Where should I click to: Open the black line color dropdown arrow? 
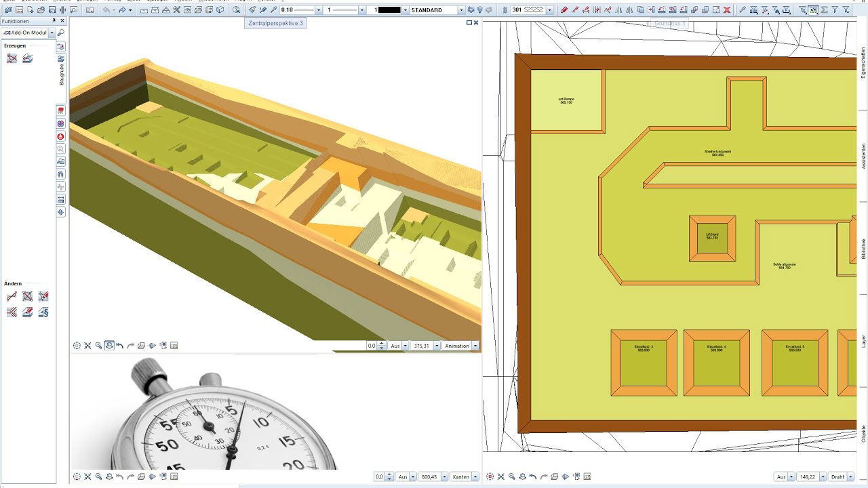point(406,10)
